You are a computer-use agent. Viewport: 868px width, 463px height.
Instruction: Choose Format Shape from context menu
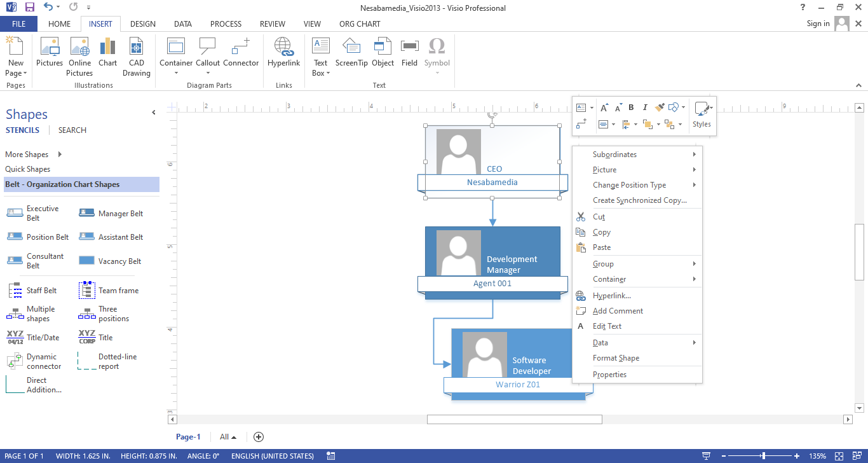616,358
